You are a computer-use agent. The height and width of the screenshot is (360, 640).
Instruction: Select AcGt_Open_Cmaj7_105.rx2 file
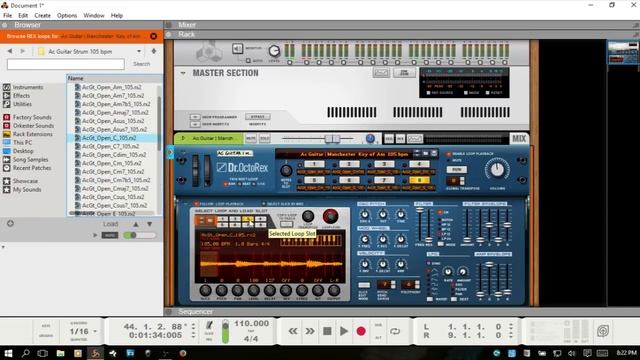coord(115,189)
